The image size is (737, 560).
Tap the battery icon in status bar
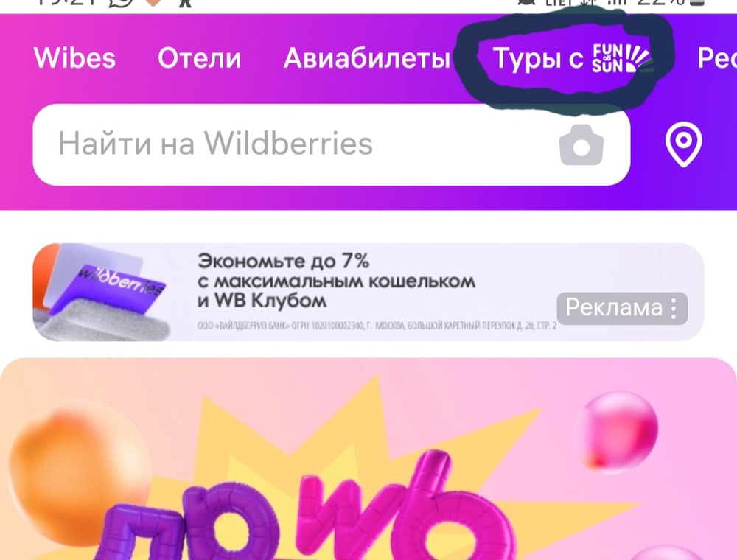click(x=697, y=2)
